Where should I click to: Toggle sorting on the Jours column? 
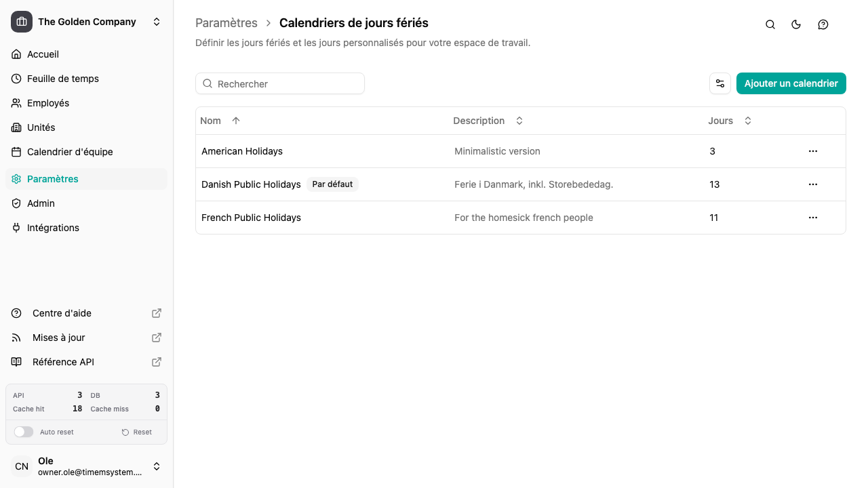click(747, 120)
